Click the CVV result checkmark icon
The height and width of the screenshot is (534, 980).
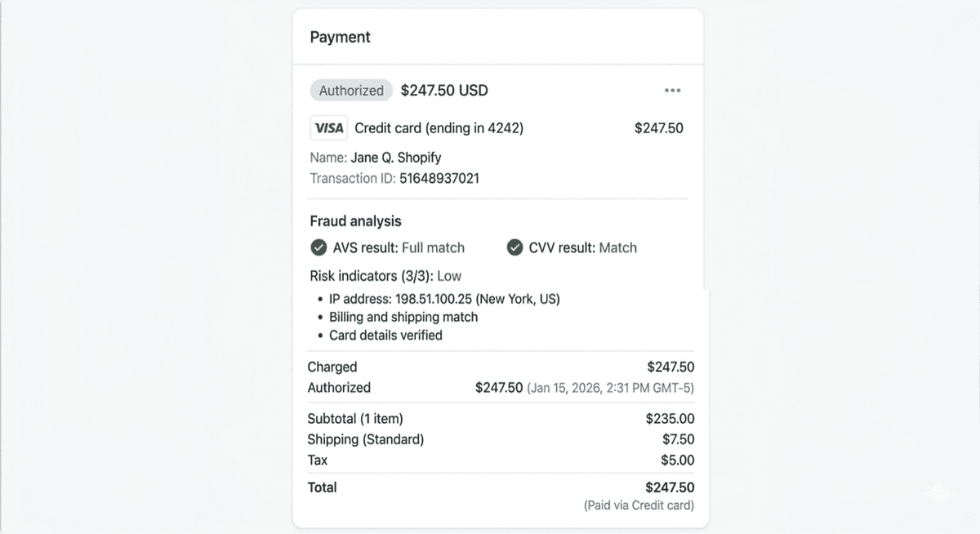coord(515,247)
